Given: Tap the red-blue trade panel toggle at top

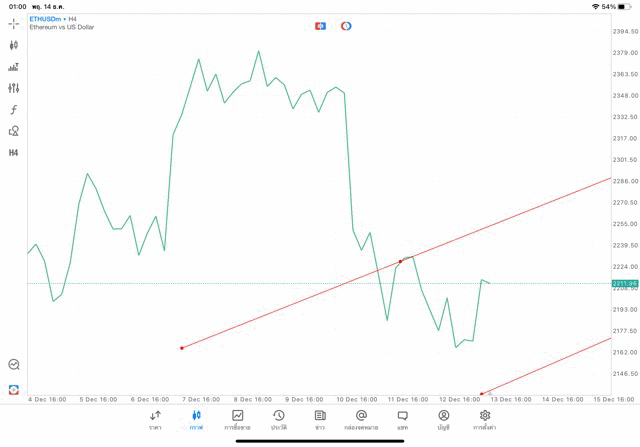Looking at the screenshot, I should (x=320, y=26).
